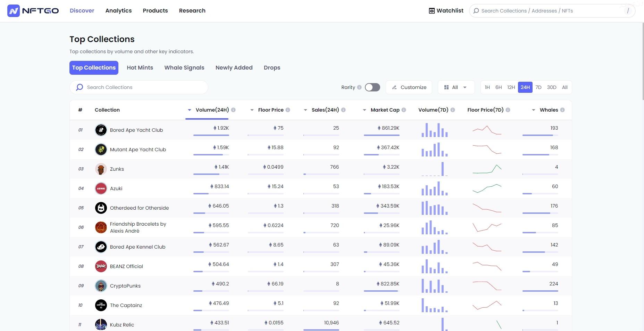Show Volume(7D) info tooltip icon

453,110
